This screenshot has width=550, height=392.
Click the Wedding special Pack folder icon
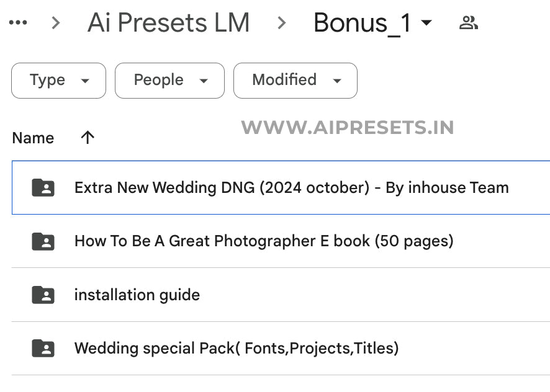(43, 348)
